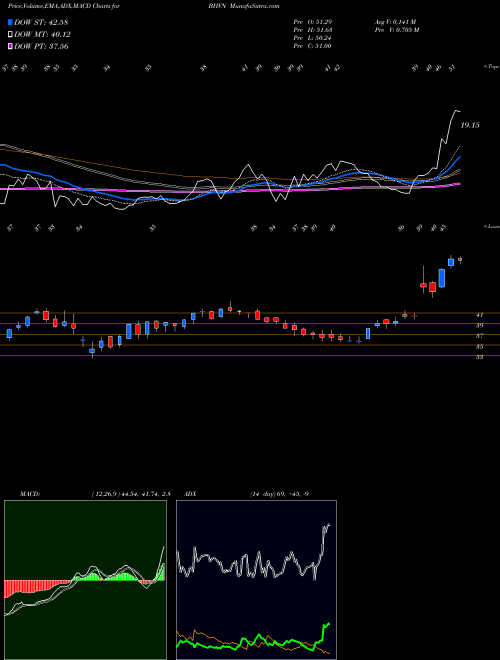Click the 'Pre C: 51.00' value
This screenshot has height=660, width=500.
[x=313, y=46]
